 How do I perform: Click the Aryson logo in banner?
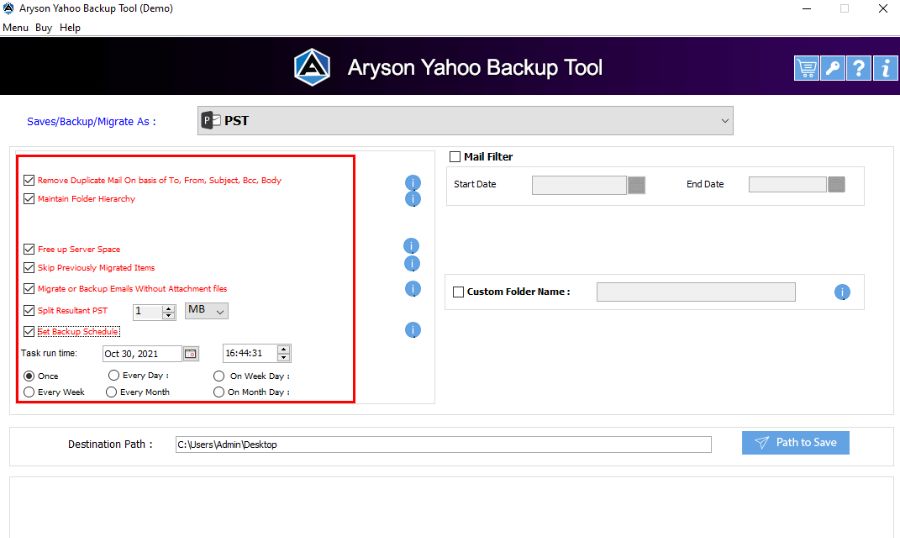click(312, 67)
